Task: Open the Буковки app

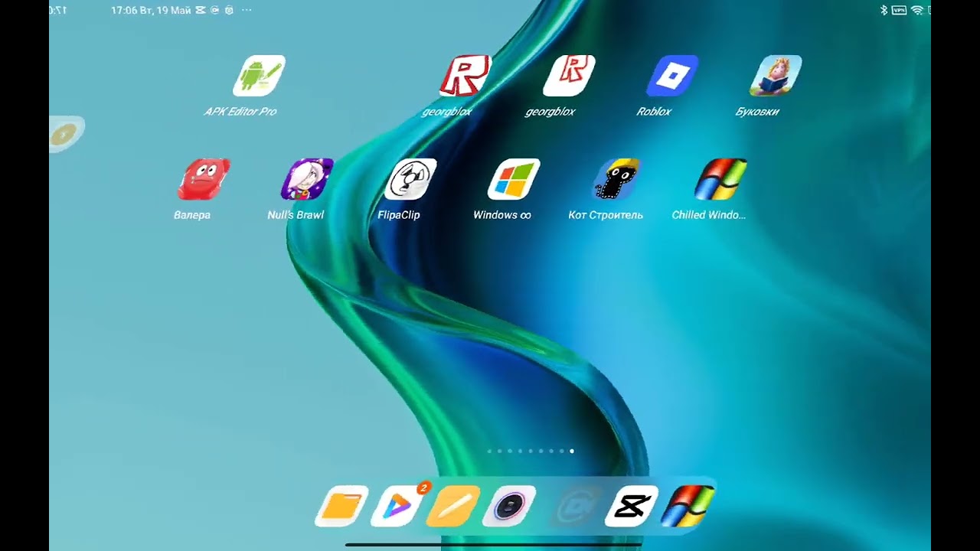Action: (776, 76)
